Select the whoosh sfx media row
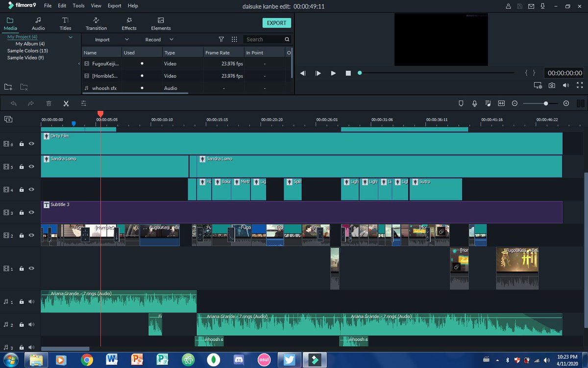588x368 pixels. (187, 88)
